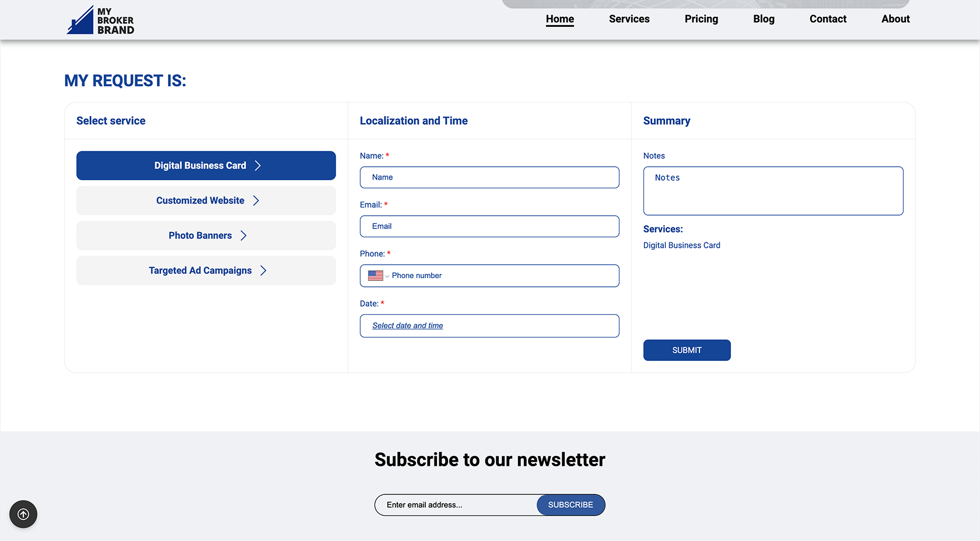Open the Pricing page from navigation
Image resolution: width=980 pixels, height=541 pixels.
(701, 19)
